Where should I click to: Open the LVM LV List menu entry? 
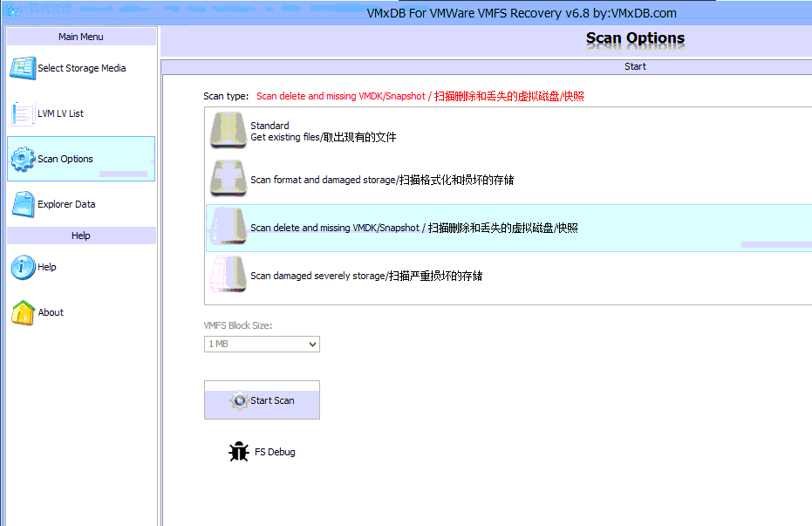coord(81,114)
